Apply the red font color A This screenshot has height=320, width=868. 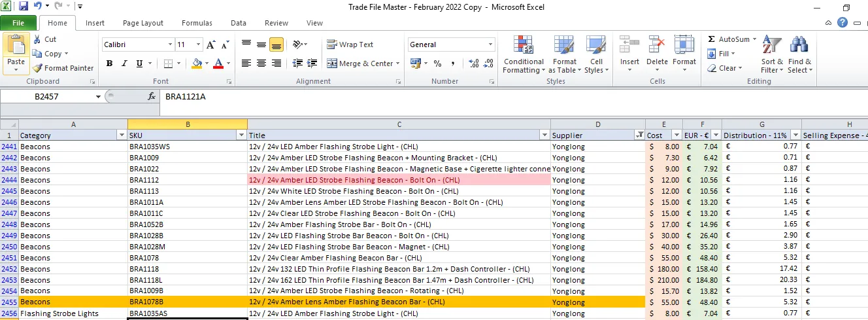tap(218, 63)
